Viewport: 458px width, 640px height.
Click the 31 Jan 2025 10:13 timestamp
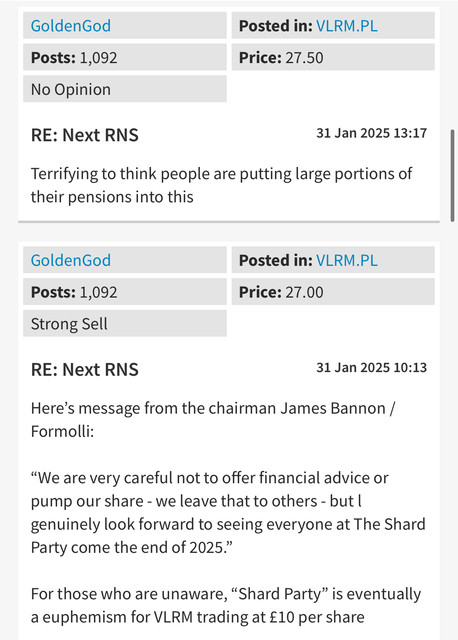point(371,368)
